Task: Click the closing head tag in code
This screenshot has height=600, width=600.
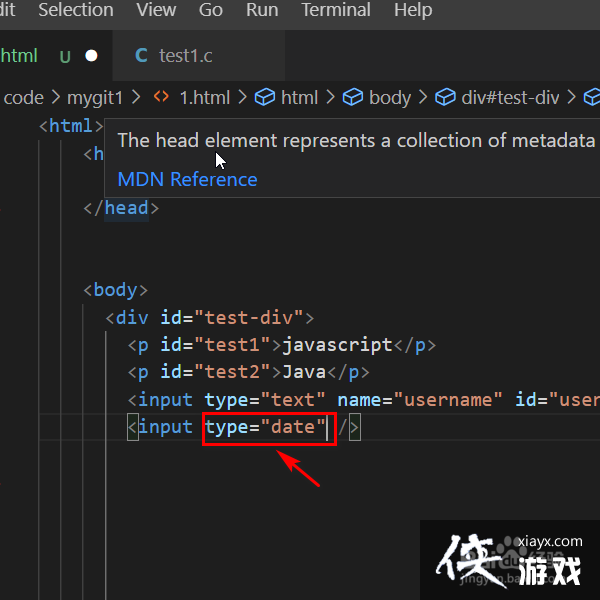Action: click(x=121, y=209)
